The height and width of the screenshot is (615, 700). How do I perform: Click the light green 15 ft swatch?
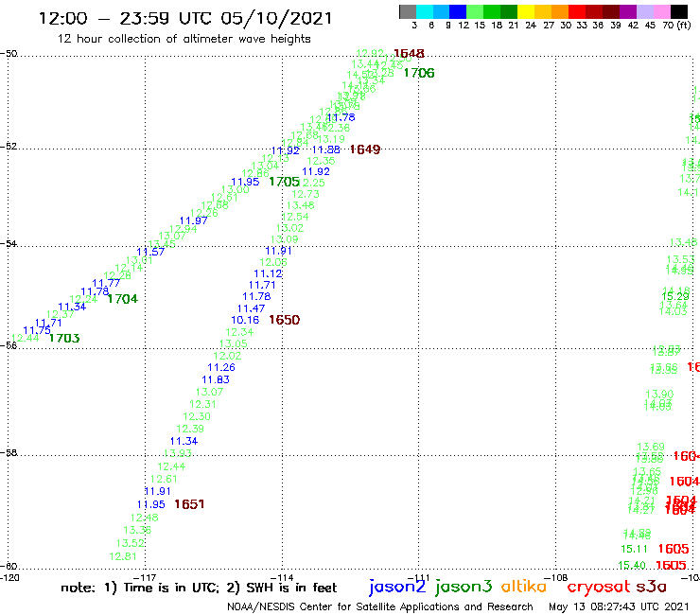(475, 12)
